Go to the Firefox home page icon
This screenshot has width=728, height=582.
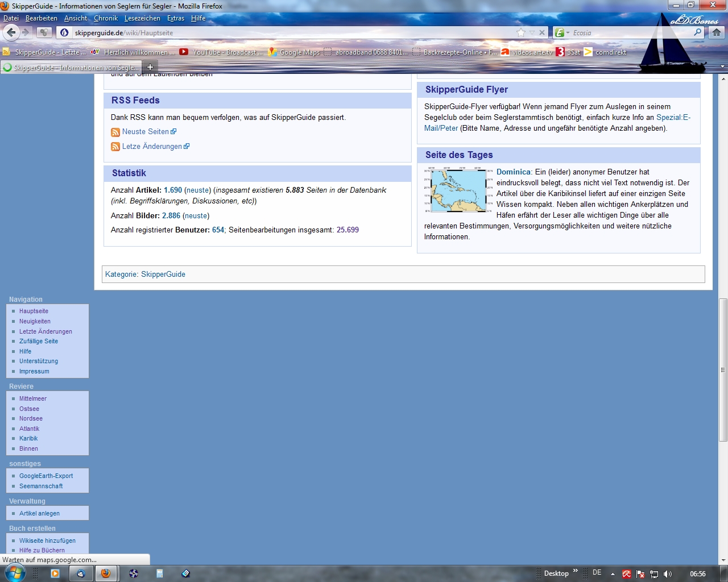pyautogui.click(x=717, y=32)
